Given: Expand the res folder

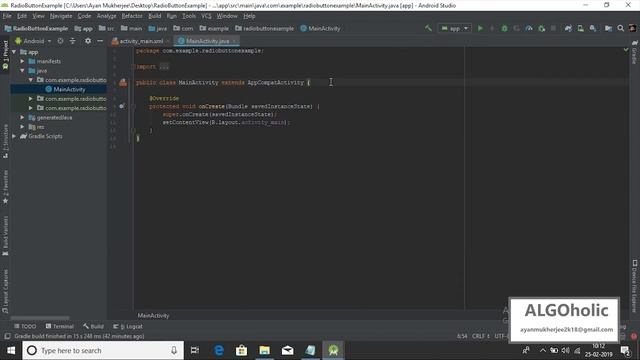Looking at the screenshot, I should (x=22, y=127).
